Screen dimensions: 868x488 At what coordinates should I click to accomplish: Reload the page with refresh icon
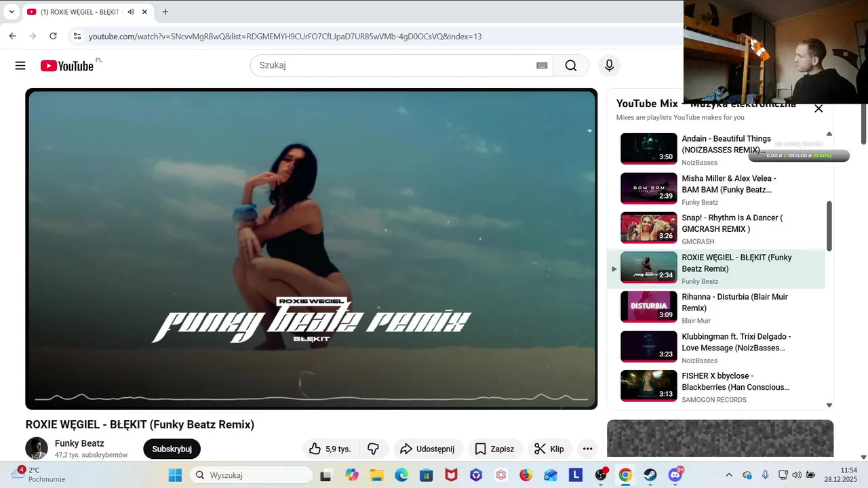tap(53, 36)
